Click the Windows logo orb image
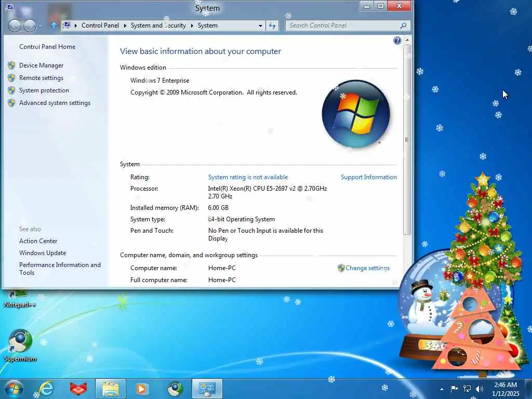This screenshot has height=399, width=532. click(355, 114)
